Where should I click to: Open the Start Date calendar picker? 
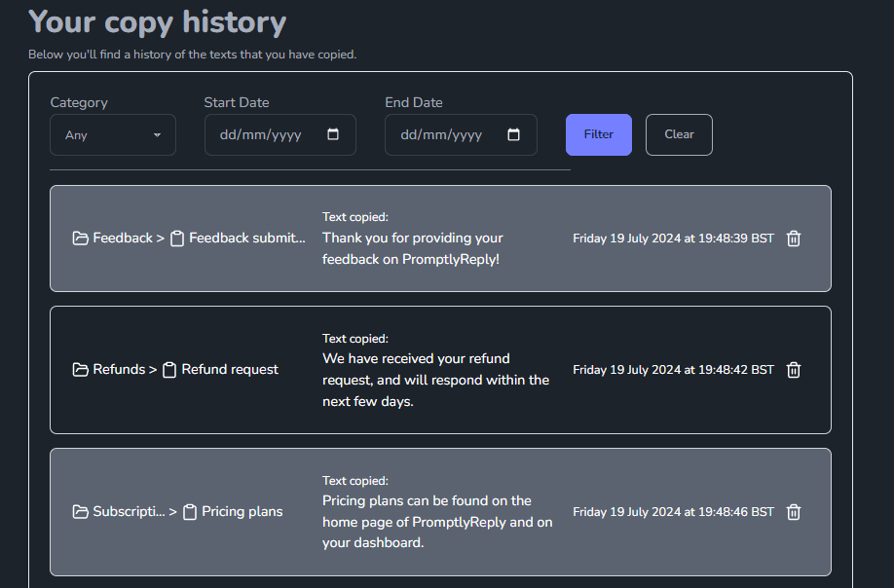coord(333,134)
